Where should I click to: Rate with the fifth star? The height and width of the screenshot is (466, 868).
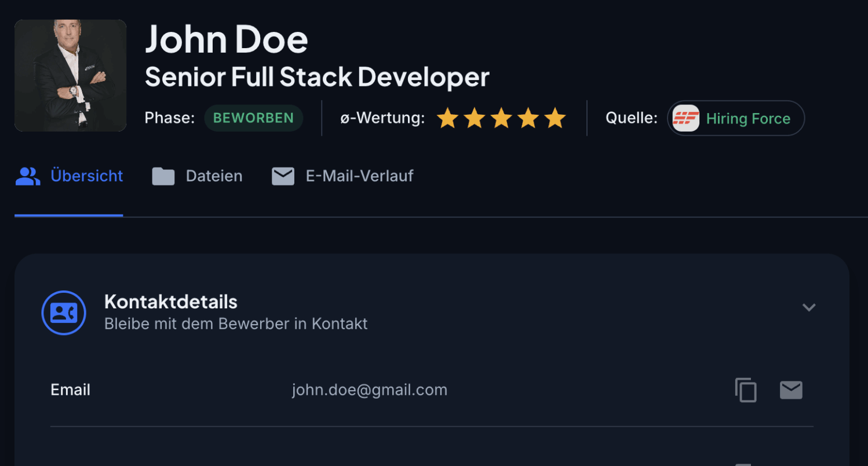pos(555,118)
